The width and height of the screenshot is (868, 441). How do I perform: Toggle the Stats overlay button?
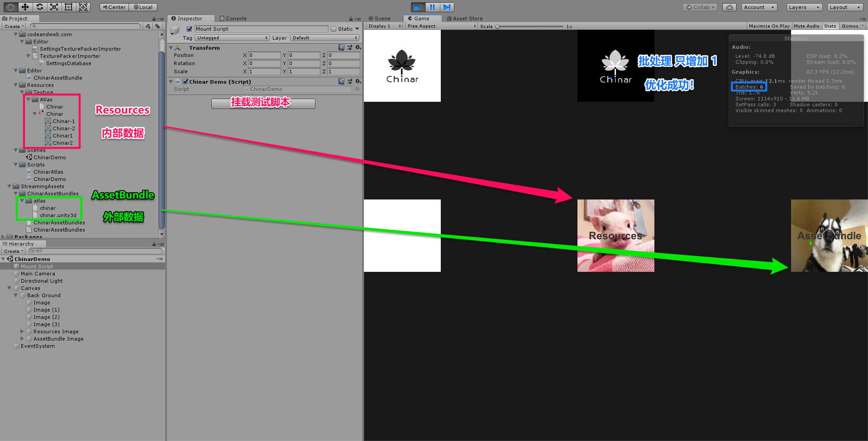click(x=830, y=26)
